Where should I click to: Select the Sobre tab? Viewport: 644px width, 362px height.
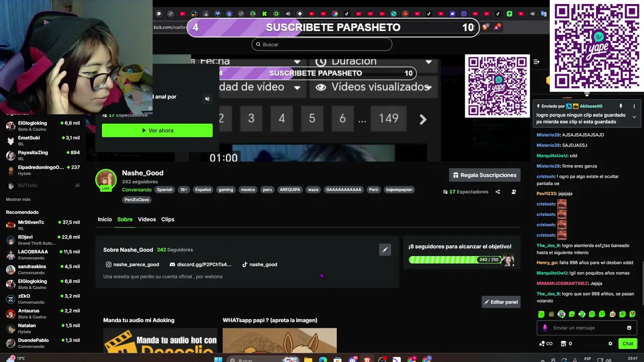coord(125,219)
